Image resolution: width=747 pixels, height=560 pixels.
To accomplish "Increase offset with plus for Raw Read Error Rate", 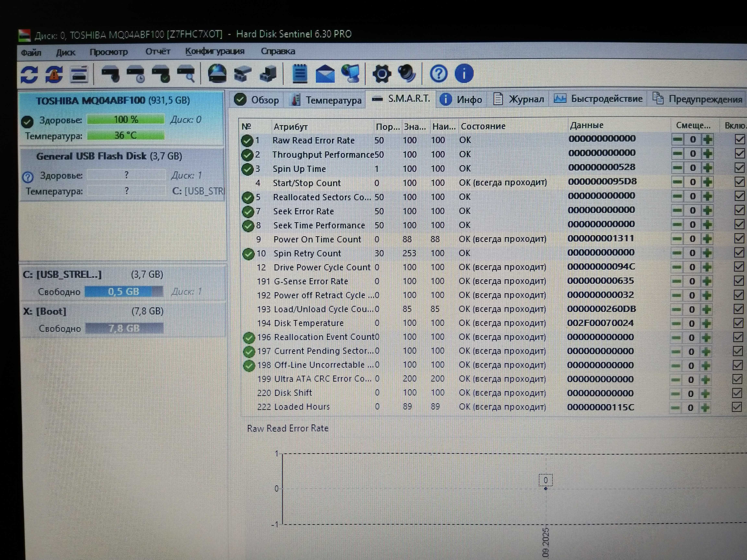I will point(707,139).
